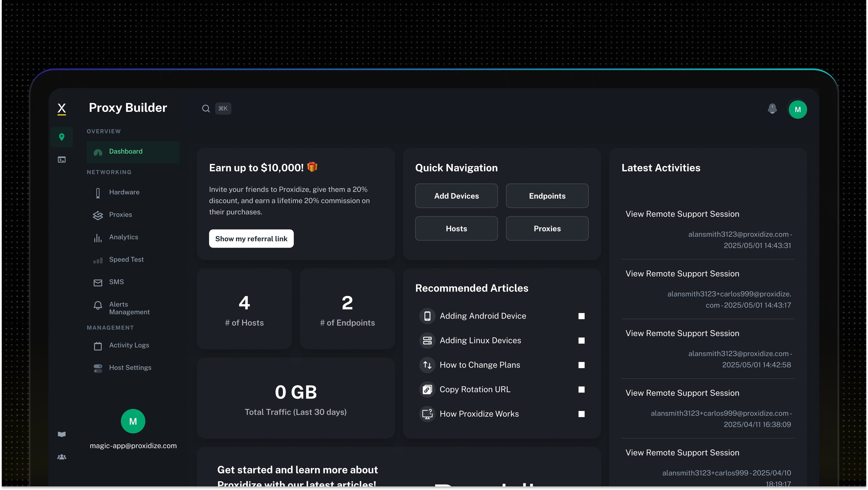Click the How Proxidize Works monitor icon
Image resolution: width=868 pixels, height=490 pixels.
[x=427, y=414]
